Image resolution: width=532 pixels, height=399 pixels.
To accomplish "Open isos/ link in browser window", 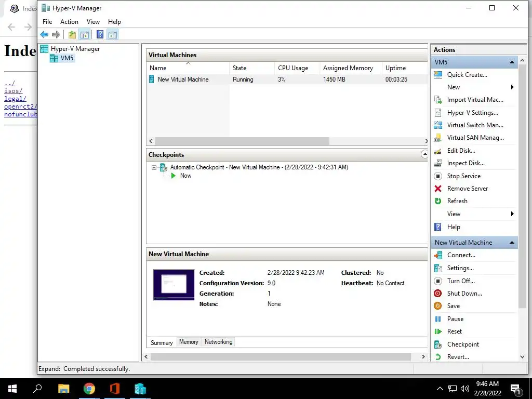I will tap(13, 90).
